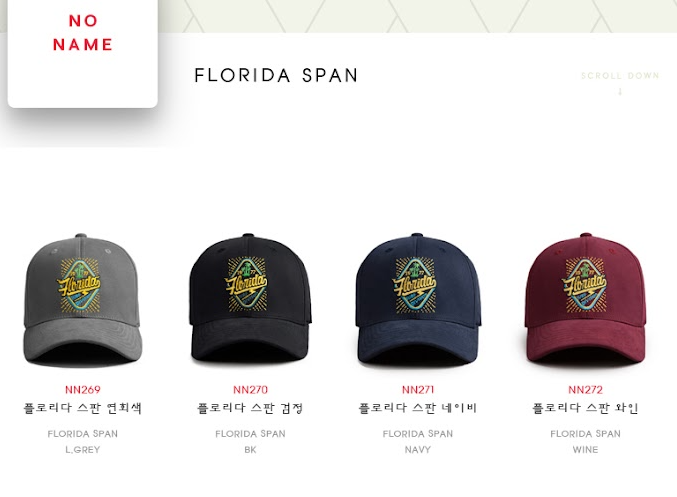Open the 플로리다 스판 연회색 product title
The height and width of the screenshot is (497, 677).
pos(82,408)
